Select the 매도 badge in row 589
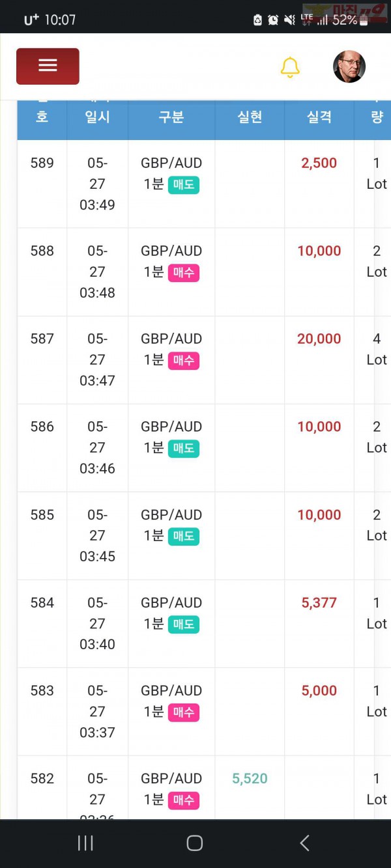The width and height of the screenshot is (391, 868). [184, 185]
